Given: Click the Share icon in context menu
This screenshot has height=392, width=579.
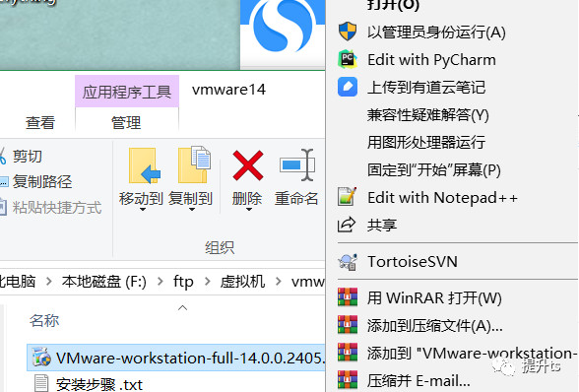Looking at the screenshot, I should click(x=347, y=225).
